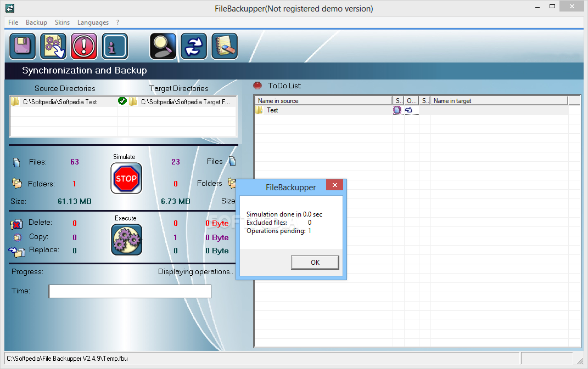The width and height of the screenshot is (588, 369).
Task: Click source files count 63
Action: click(75, 162)
